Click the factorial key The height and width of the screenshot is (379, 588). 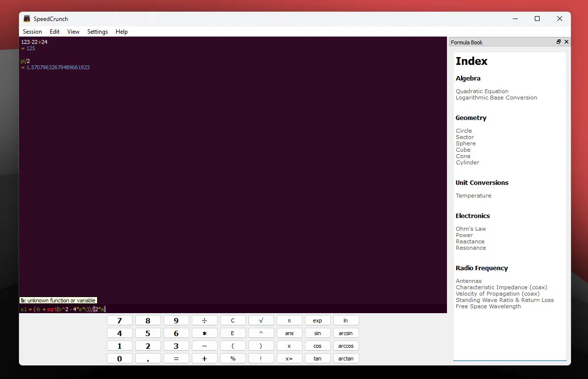261,358
